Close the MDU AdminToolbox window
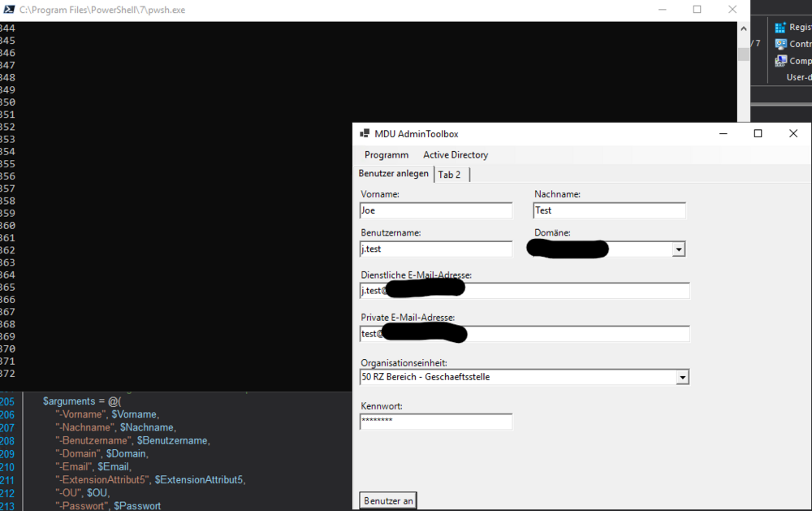The height and width of the screenshot is (511, 812). [793, 133]
